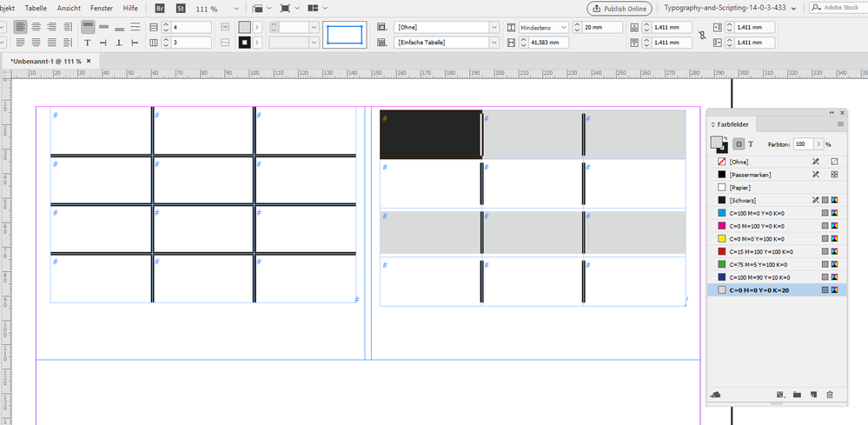This screenshot has height=425, width=868.
Task: Add swatch to CC library cloud icon
Action: (716, 395)
